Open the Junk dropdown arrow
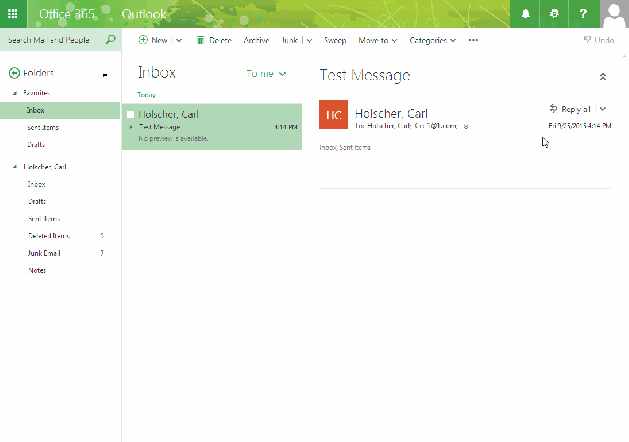629x442 pixels. click(x=309, y=41)
